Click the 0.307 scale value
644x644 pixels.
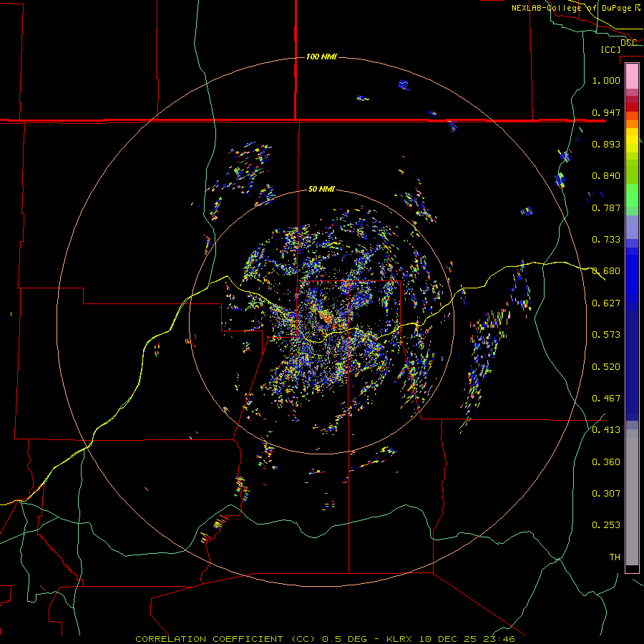[x=606, y=494]
